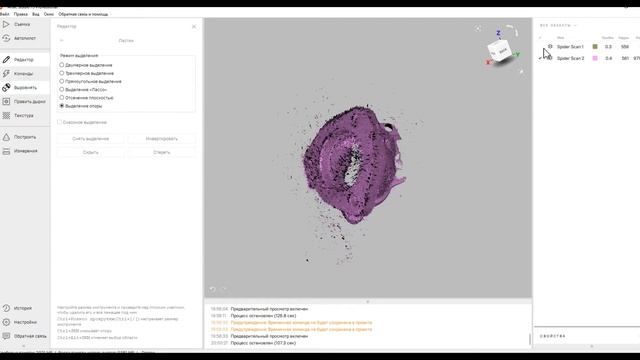Screen dimensions: 640x360
Task: Open the Измерения measurement icon
Action: (6, 151)
